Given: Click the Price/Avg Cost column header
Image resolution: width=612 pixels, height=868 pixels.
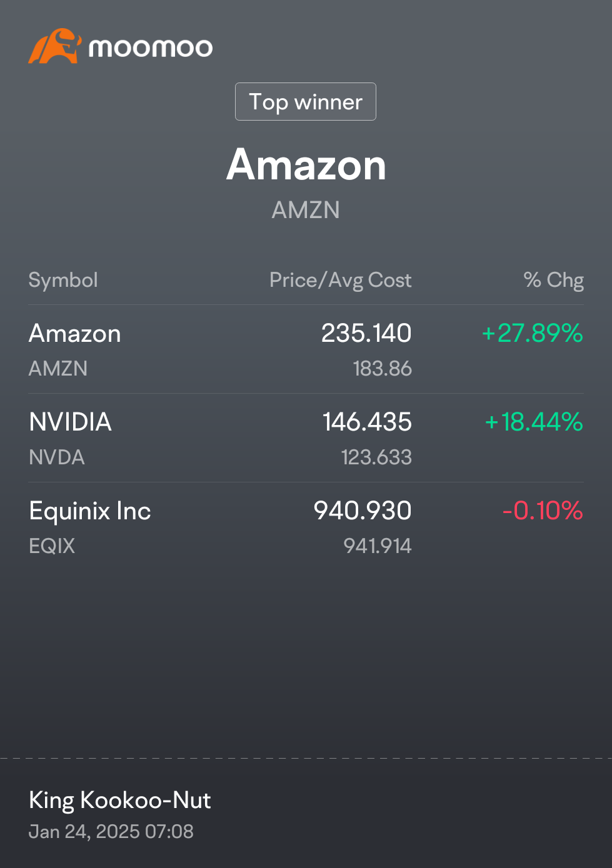Looking at the screenshot, I should [341, 280].
